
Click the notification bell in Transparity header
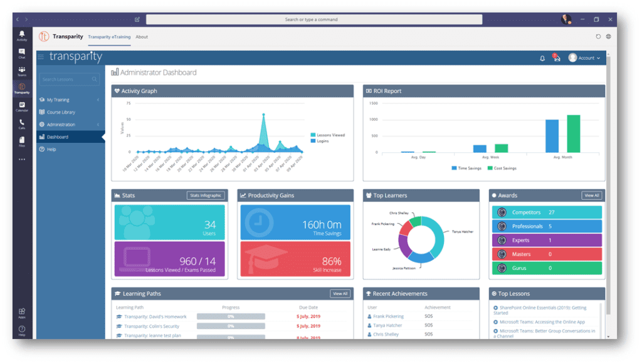pyautogui.click(x=542, y=58)
